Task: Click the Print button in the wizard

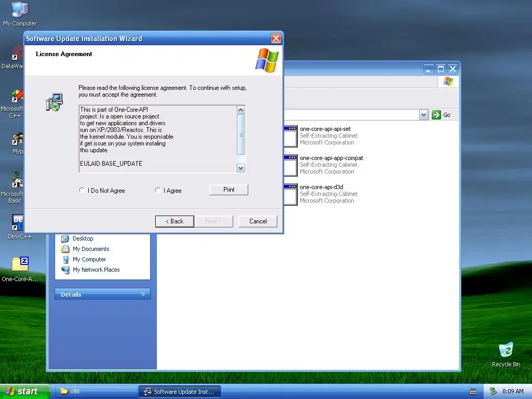Action: pyautogui.click(x=229, y=190)
